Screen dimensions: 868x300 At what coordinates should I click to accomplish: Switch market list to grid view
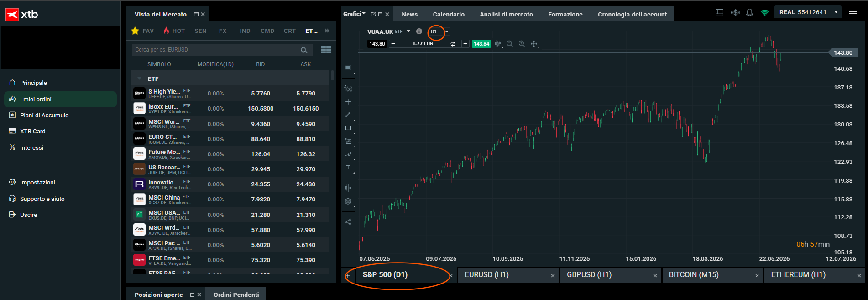click(x=326, y=50)
